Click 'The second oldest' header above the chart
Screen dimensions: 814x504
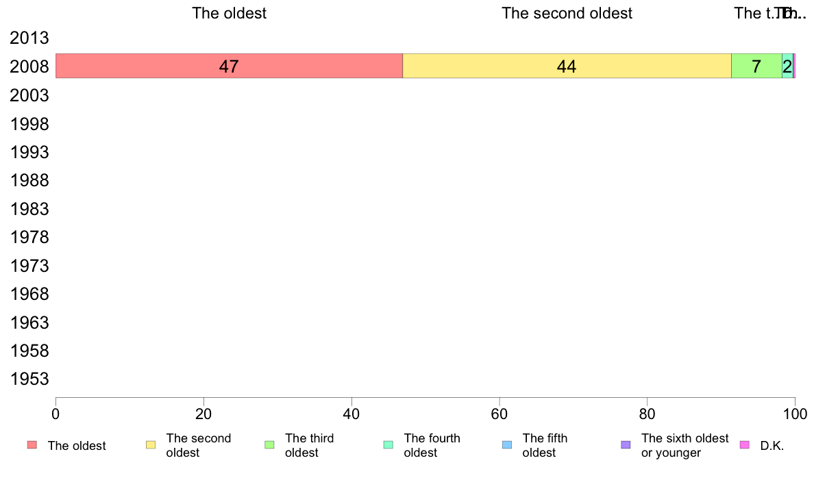(567, 13)
